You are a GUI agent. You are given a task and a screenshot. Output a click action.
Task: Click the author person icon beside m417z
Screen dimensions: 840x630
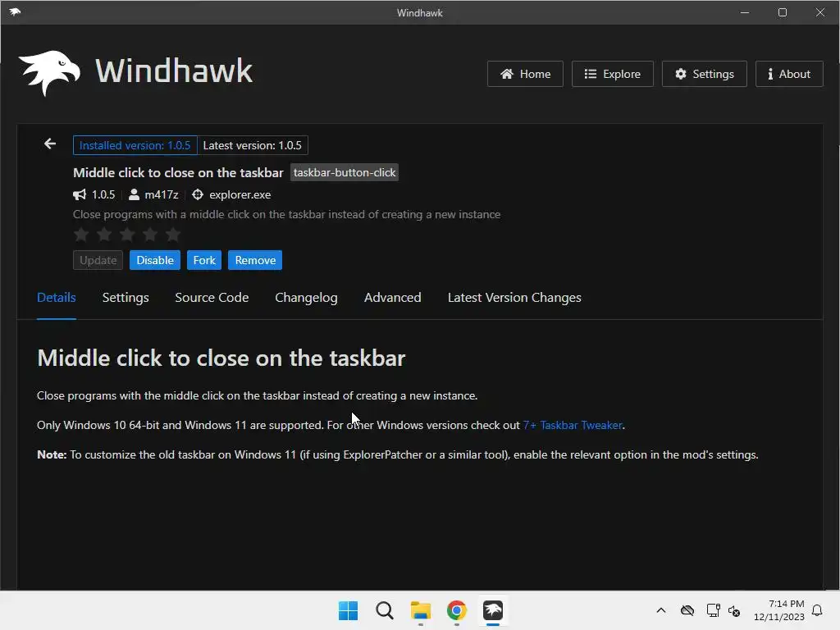(x=134, y=194)
